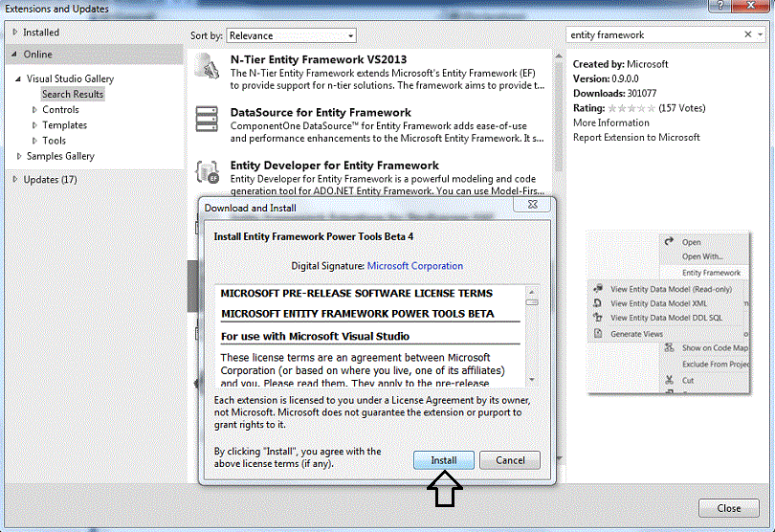The height and width of the screenshot is (532, 775).
Task: Click Cancel in the install dialog
Action: [x=510, y=460]
